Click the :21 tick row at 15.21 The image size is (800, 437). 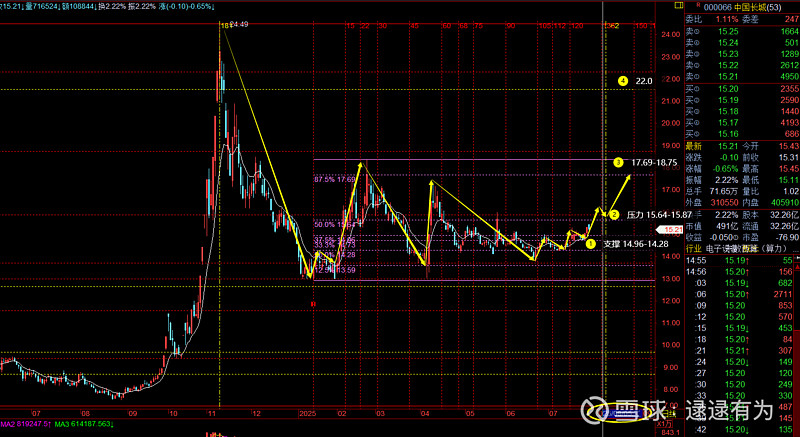739,351
